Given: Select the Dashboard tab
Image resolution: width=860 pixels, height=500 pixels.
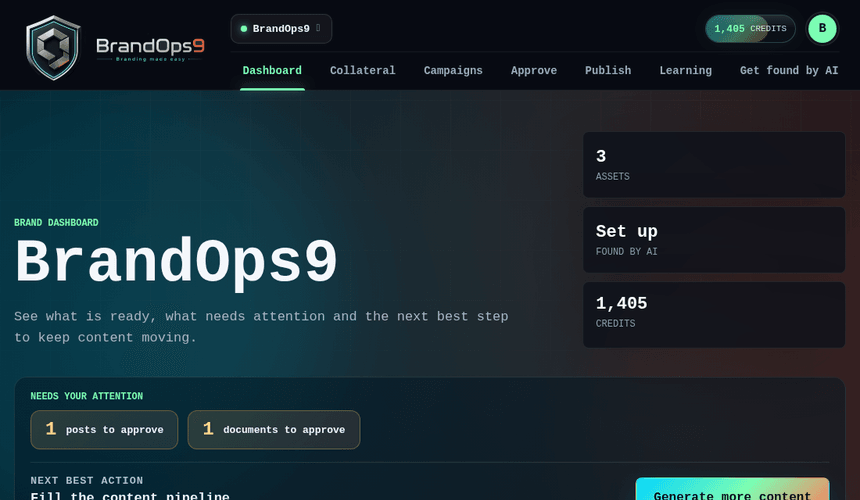Looking at the screenshot, I should coord(272,71).
